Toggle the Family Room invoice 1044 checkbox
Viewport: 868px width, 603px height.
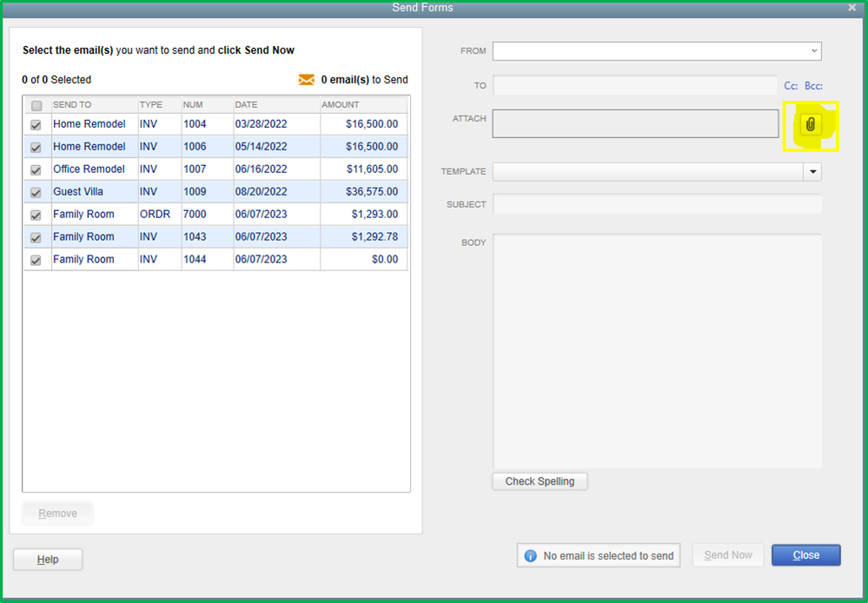pos(36,261)
